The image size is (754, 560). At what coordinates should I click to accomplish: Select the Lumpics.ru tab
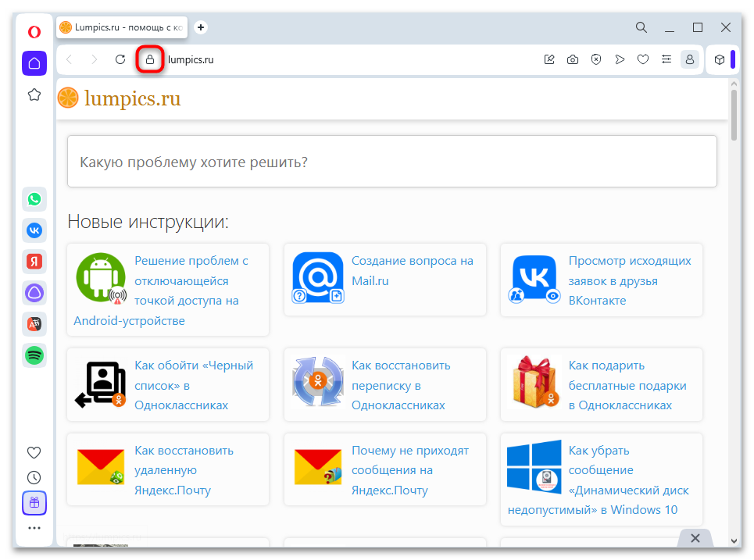[122, 27]
